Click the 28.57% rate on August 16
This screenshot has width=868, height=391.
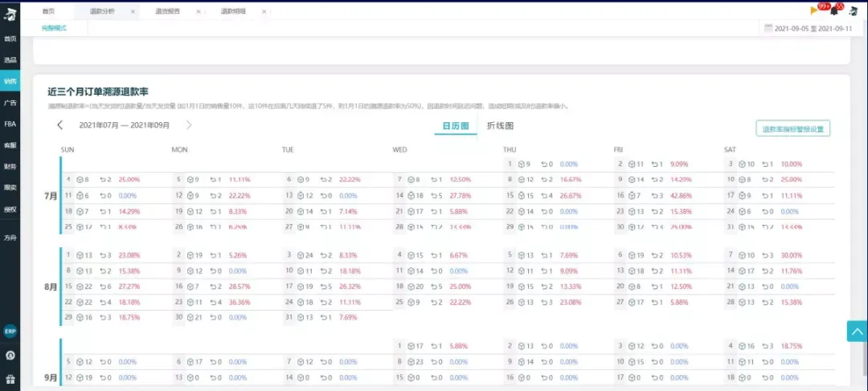tap(240, 287)
